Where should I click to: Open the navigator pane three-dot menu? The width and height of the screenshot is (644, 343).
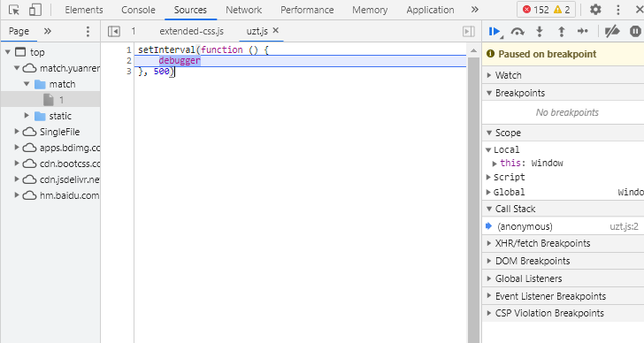click(x=88, y=32)
